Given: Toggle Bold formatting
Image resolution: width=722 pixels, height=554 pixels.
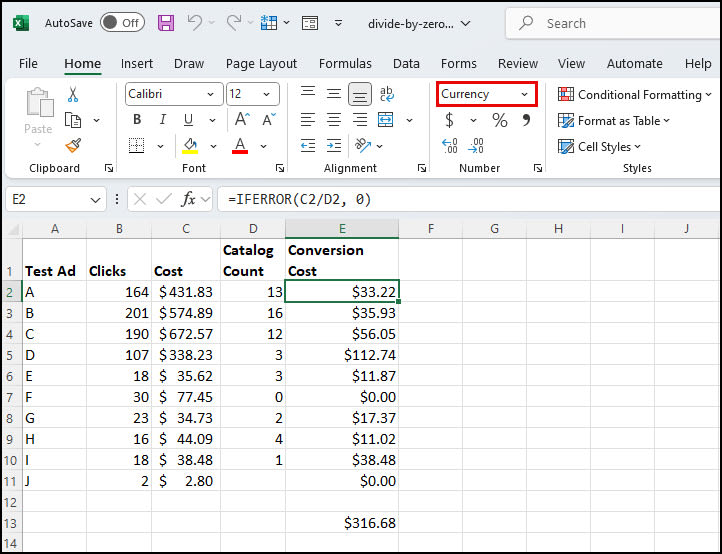Looking at the screenshot, I should [137, 120].
